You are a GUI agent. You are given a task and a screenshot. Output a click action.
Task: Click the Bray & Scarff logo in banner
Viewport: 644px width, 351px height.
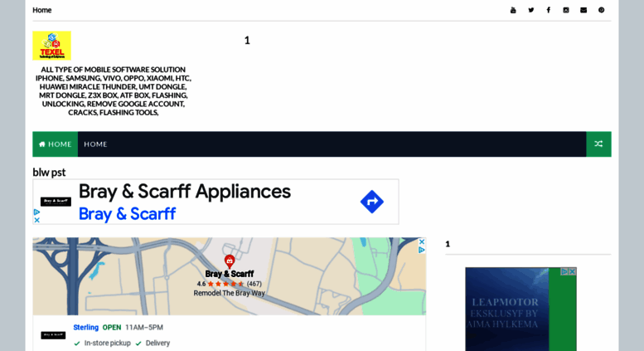(x=56, y=202)
